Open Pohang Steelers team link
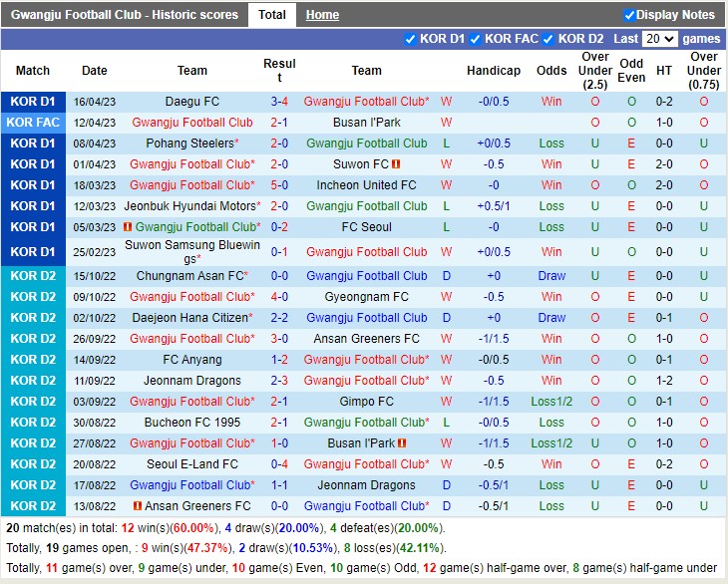The image size is (728, 584). click(x=189, y=144)
